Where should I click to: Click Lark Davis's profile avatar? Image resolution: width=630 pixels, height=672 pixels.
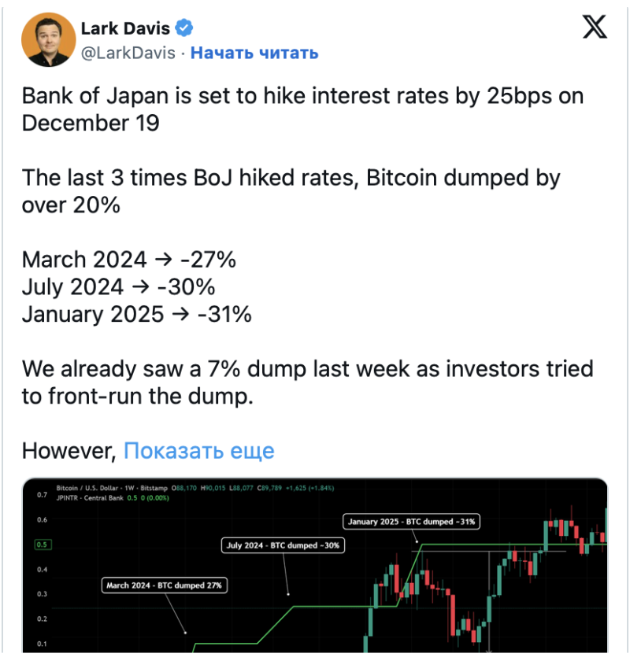point(47,39)
